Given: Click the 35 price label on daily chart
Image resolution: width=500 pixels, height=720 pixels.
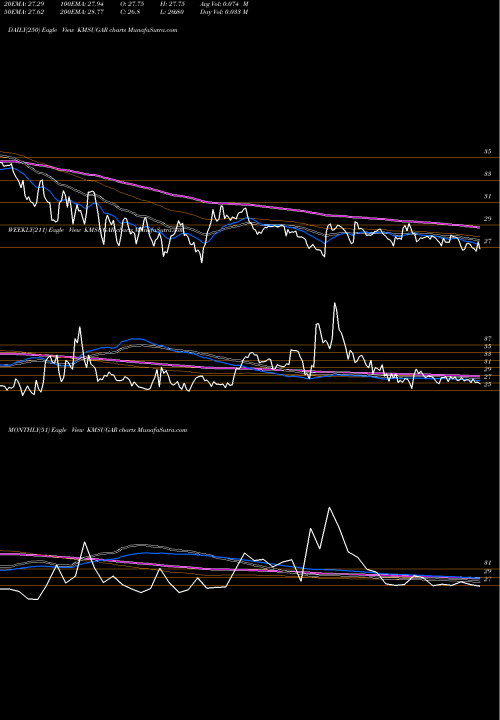Looking at the screenshot, I should (x=487, y=152).
